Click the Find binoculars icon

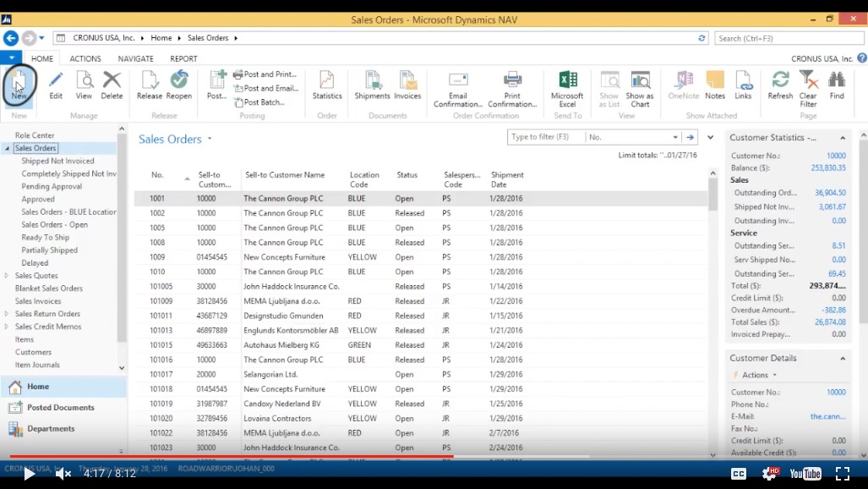click(x=837, y=80)
